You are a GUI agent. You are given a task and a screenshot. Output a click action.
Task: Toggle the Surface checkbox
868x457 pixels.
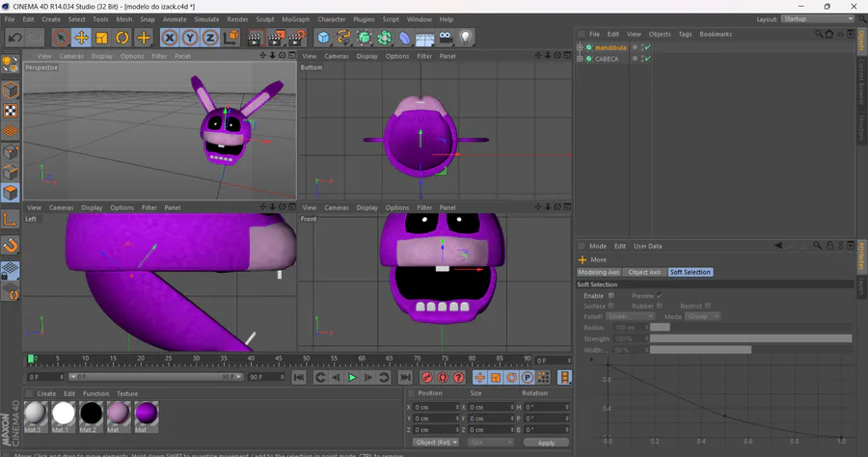[x=611, y=306]
